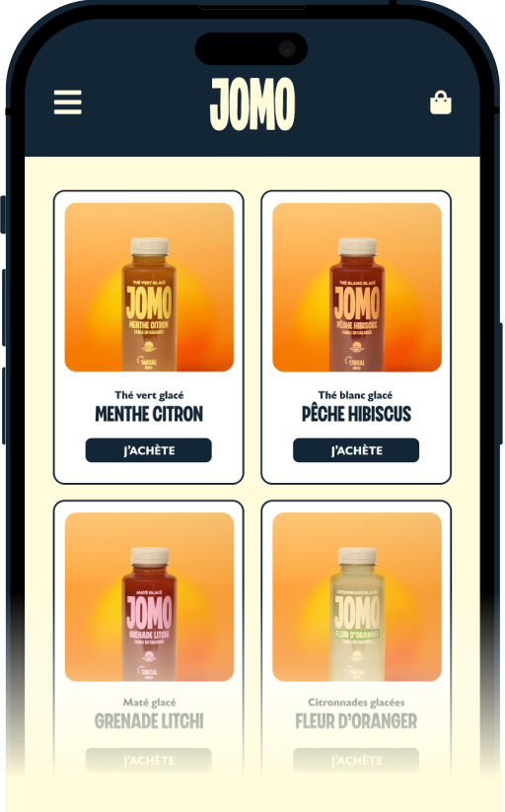
Task: Click the 'Maté glacé' category label
Action: (149, 703)
